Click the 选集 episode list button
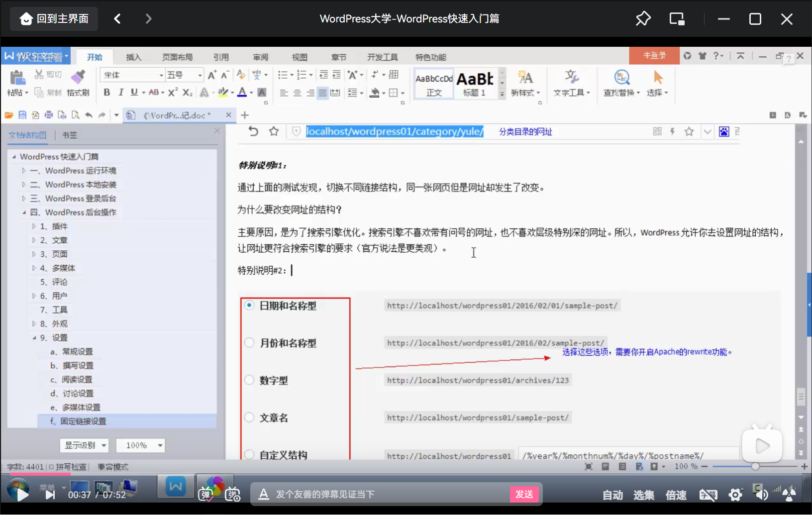The image size is (812, 515). pyautogui.click(x=644, y=495)
